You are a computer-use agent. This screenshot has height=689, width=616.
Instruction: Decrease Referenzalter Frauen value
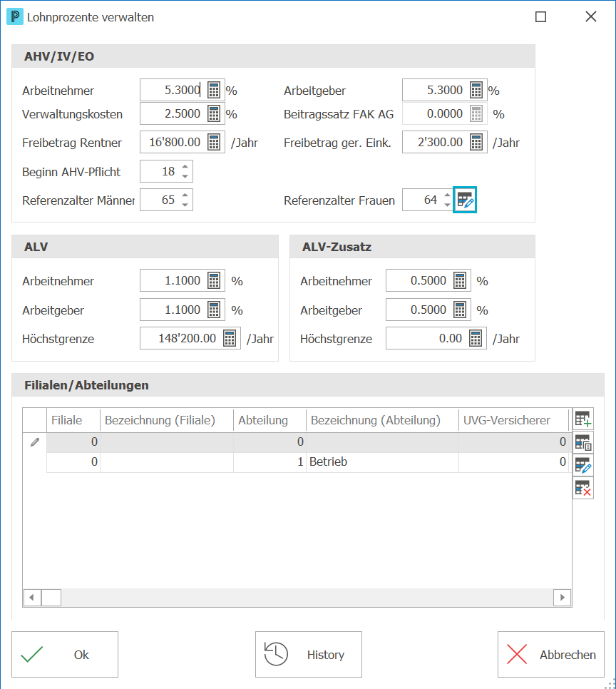(447, 205)
